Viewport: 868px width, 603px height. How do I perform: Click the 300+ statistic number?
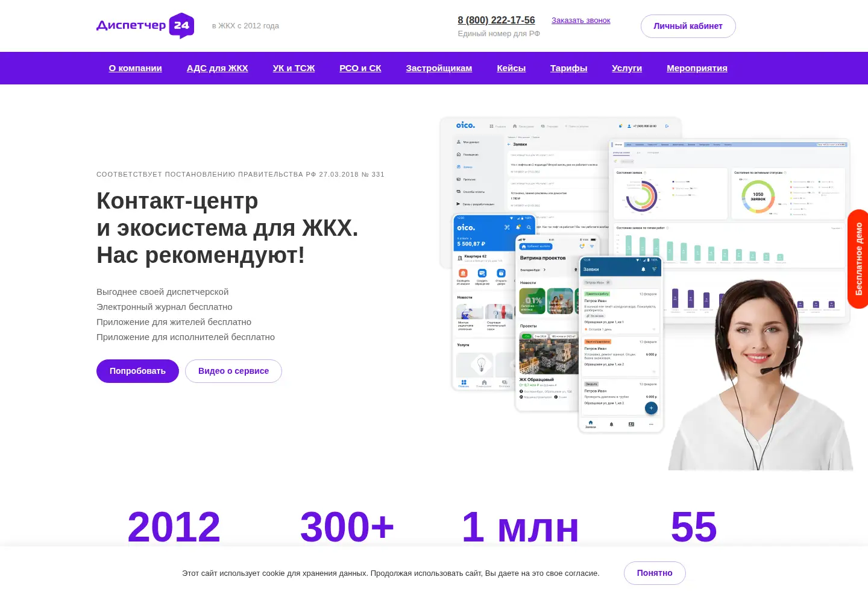coord(347,527)
